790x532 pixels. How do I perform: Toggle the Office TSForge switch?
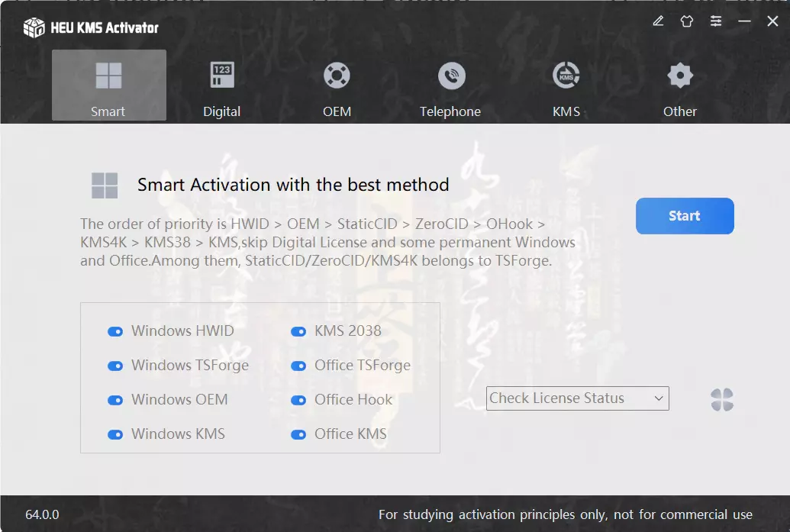(x=298, y=366)
